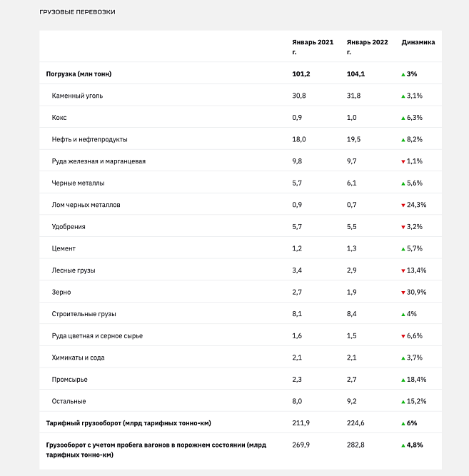Screen dimensions: 469x476
Task: Click the Каменный уголь row label
Action: [x=77, y=96]
